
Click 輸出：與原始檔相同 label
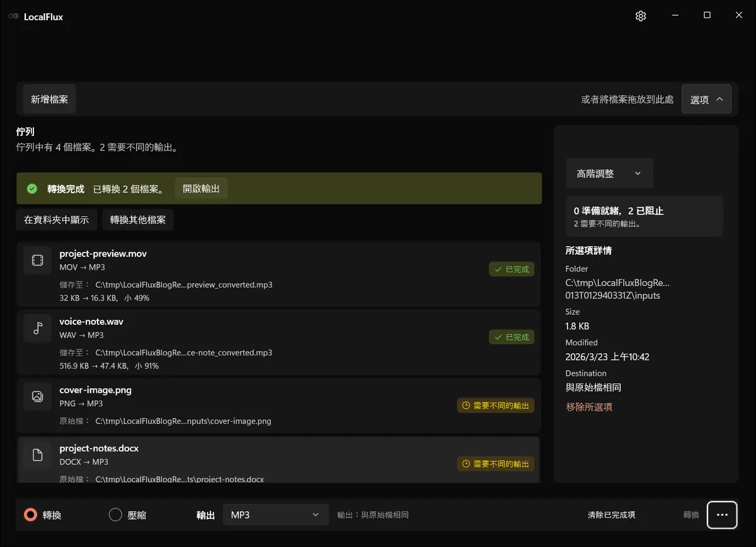coord(373,515)
